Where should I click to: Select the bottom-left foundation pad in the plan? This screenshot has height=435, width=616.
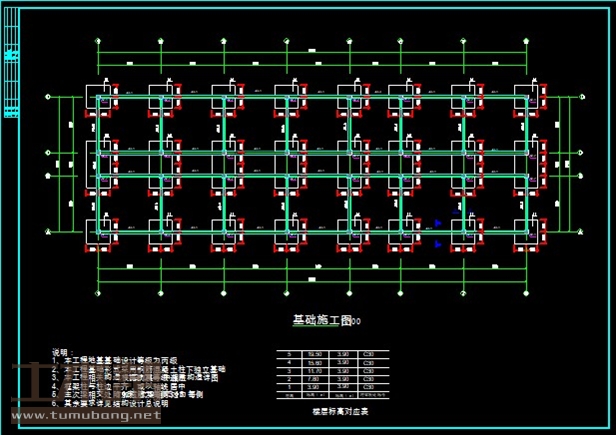(x=100, y=231)
